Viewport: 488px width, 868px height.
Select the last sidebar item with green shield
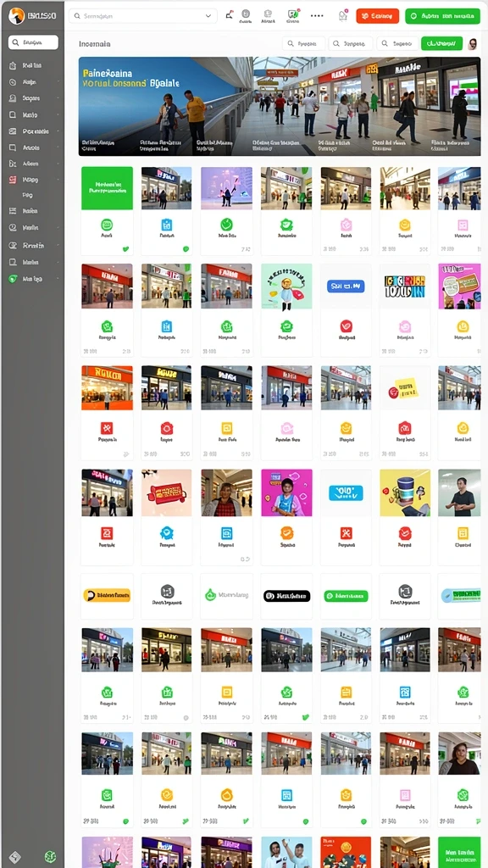[33, 279]
